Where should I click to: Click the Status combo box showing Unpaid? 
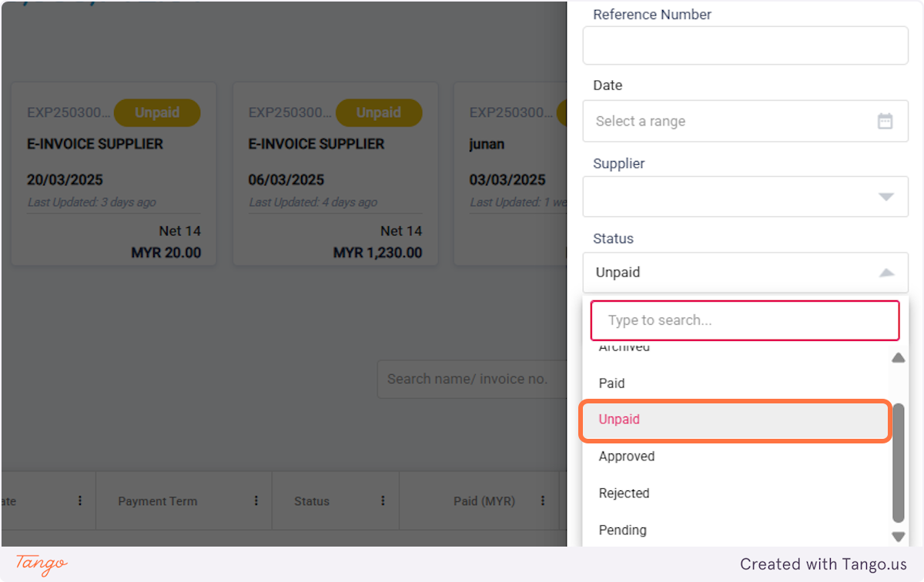click(745, 273)
